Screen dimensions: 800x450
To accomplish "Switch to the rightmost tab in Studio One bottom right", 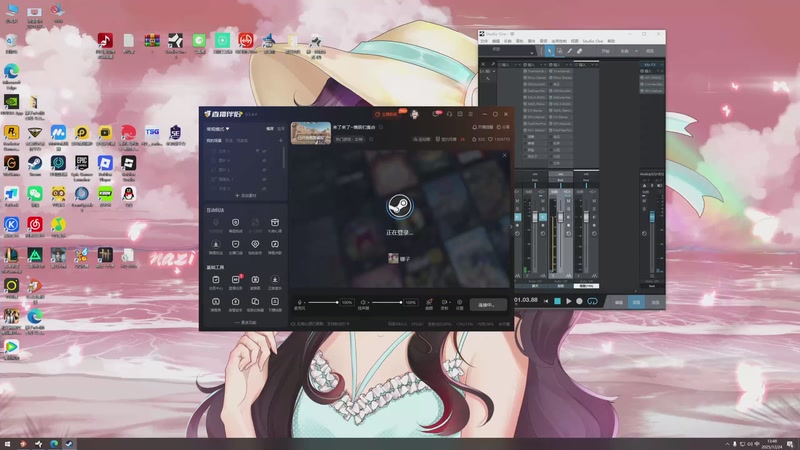I will click(x=655, y=302).
